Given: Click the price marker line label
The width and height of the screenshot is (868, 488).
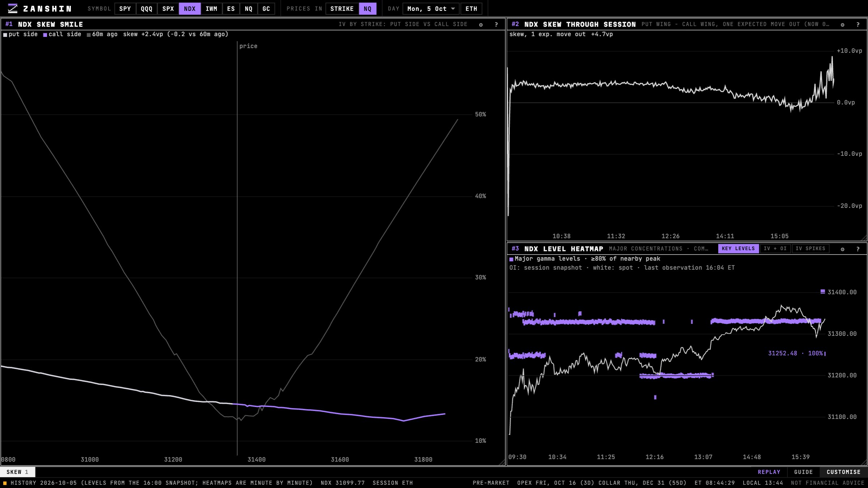Looking at the screenshot, I should click(248, 46).
